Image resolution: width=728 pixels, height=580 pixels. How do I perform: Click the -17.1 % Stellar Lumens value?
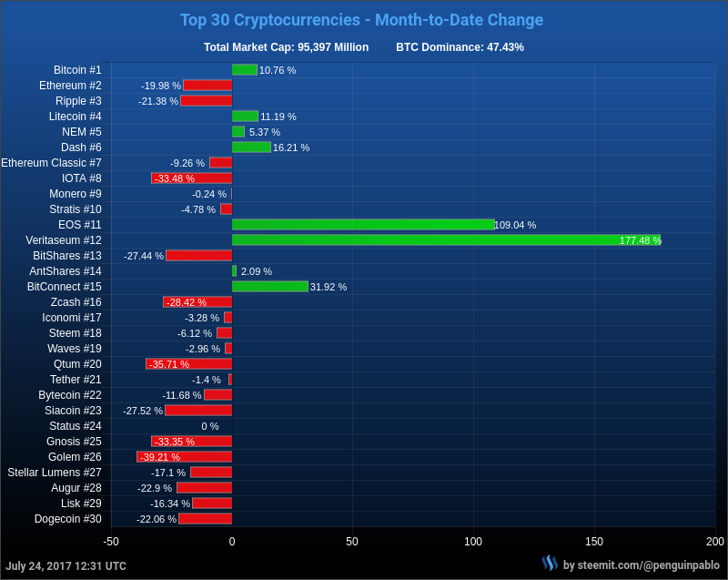168,473
